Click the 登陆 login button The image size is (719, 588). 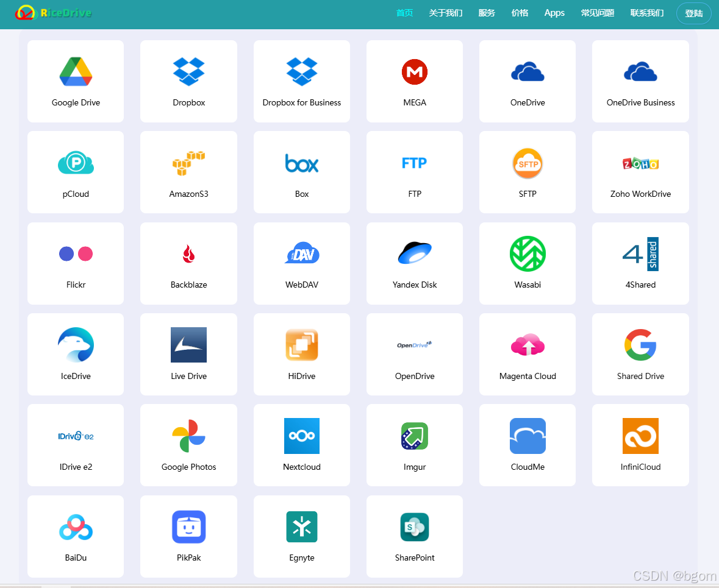(694, 13)
